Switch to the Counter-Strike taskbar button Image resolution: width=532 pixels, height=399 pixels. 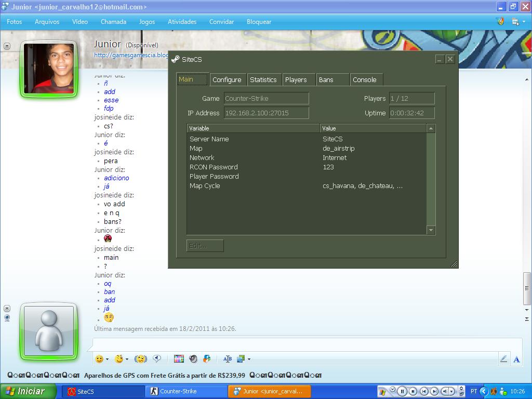187,392
